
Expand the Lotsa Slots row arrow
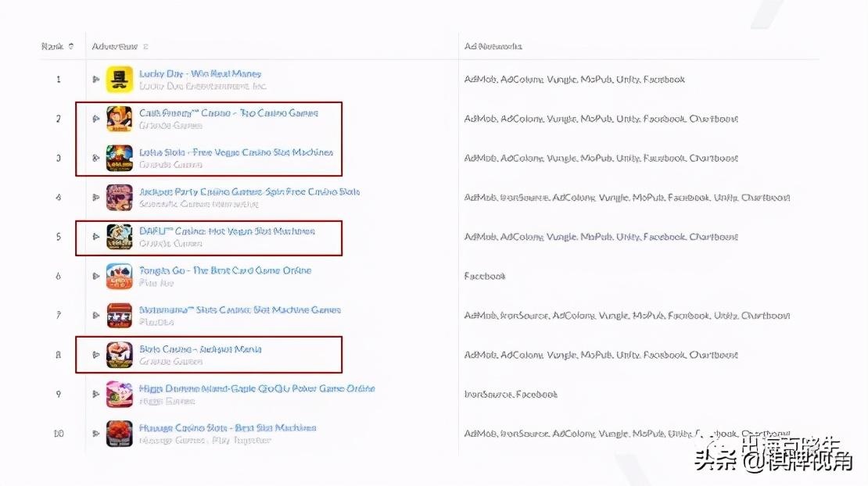coord(95,158)
